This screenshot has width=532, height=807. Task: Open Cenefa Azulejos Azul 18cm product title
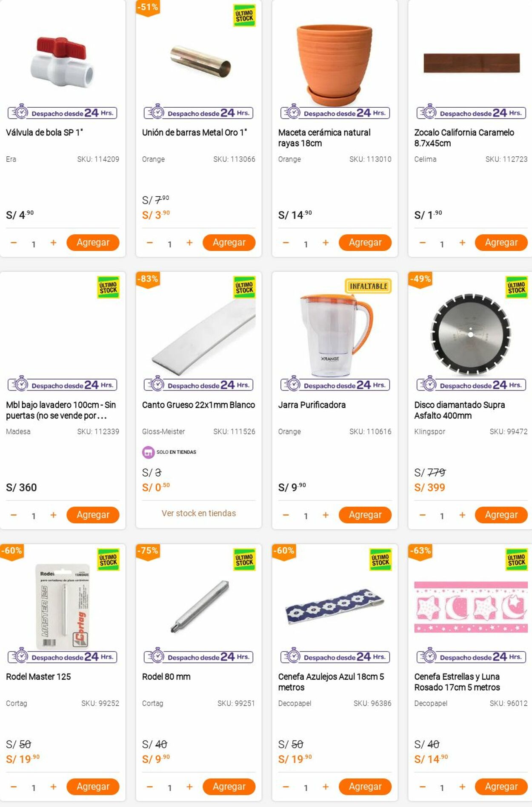[x=331, y=682]
